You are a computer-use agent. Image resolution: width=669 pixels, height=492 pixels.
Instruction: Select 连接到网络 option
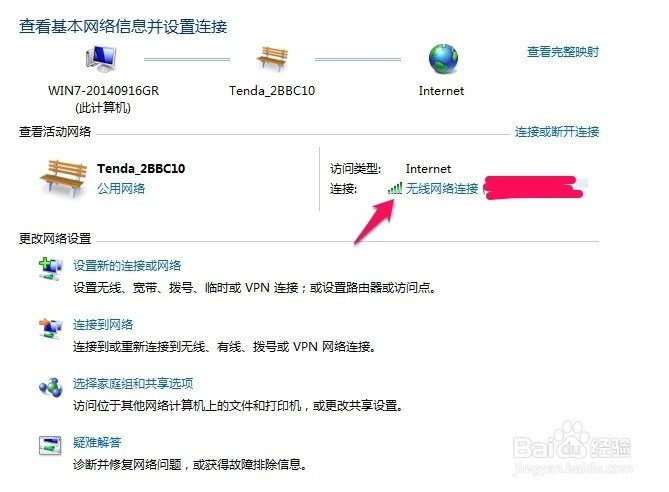103,324
